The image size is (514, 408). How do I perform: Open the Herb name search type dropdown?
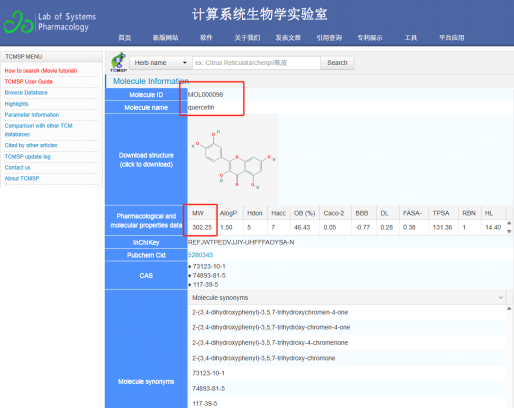pos(161,63)
